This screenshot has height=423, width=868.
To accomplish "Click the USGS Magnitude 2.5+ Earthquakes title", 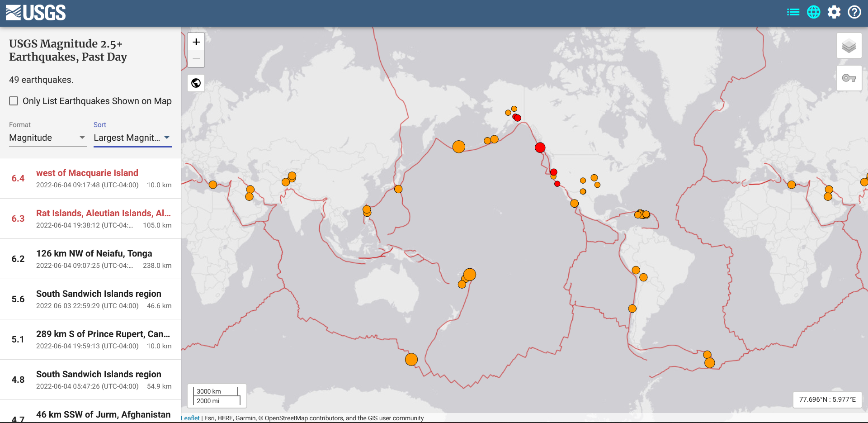I will 68,50.
